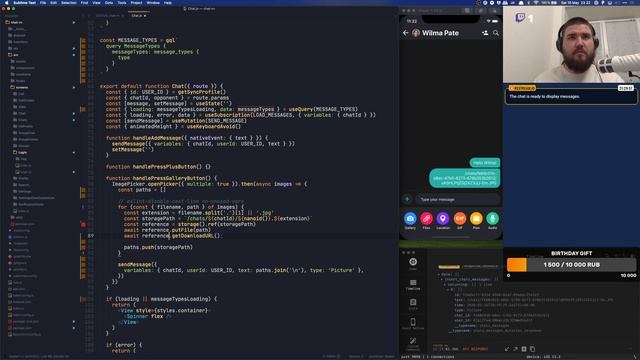Open the Goto menu
The width and height of the screenshot is (640, 360).
tap(109, 2)
